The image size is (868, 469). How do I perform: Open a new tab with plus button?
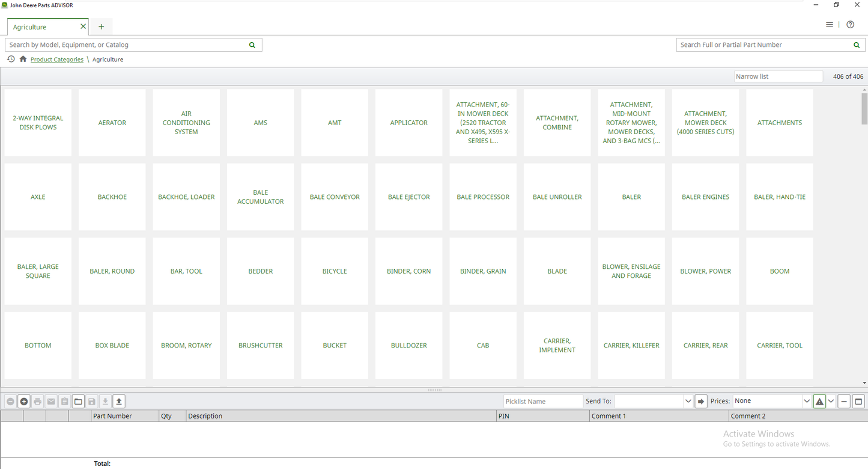(x=101, y=26)
